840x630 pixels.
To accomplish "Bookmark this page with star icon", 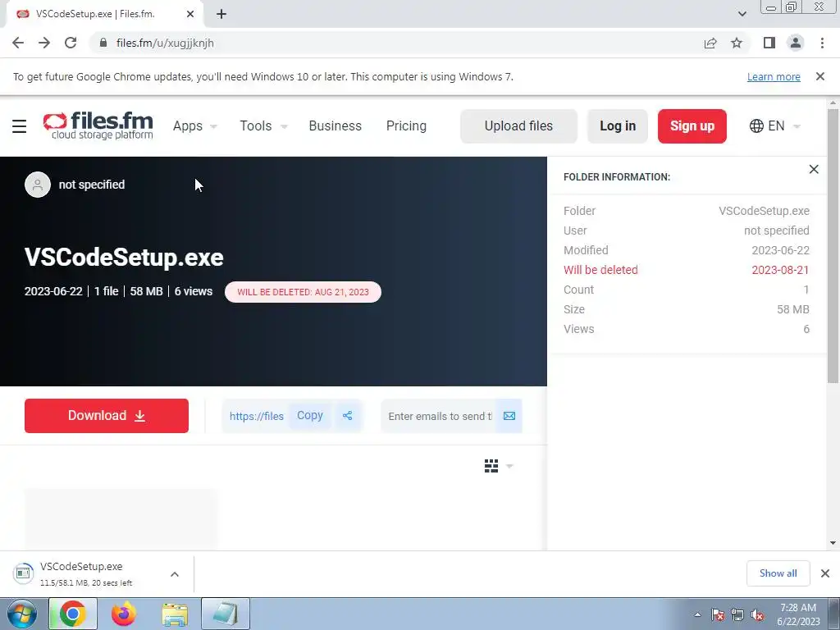I will (x=737, y=43).
